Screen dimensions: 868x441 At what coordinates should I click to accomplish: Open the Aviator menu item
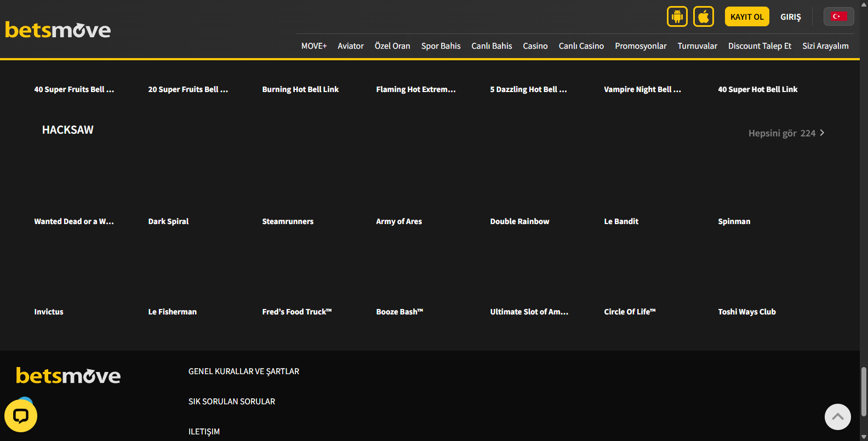point(350,46)
